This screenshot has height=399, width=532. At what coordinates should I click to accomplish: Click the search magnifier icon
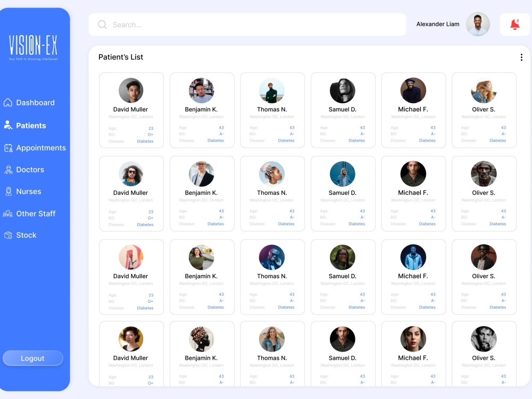point(102,24)
